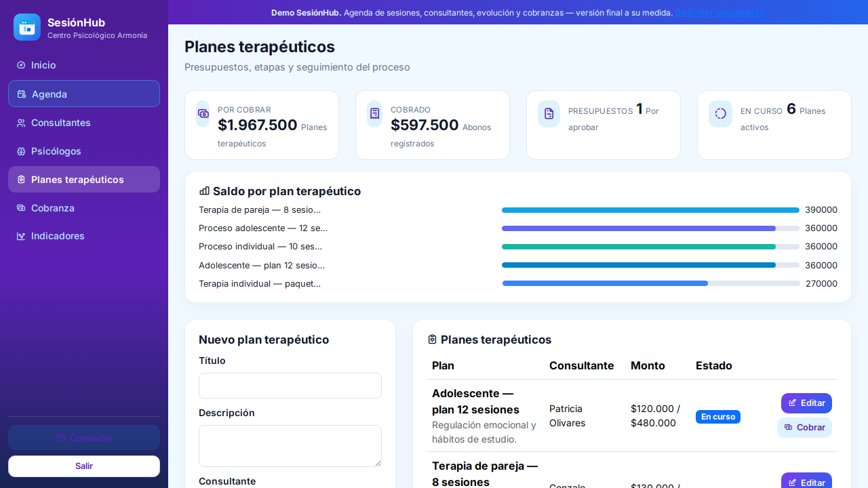Click the Terapia de pareja — 8 sesiones title

point(485,474)
